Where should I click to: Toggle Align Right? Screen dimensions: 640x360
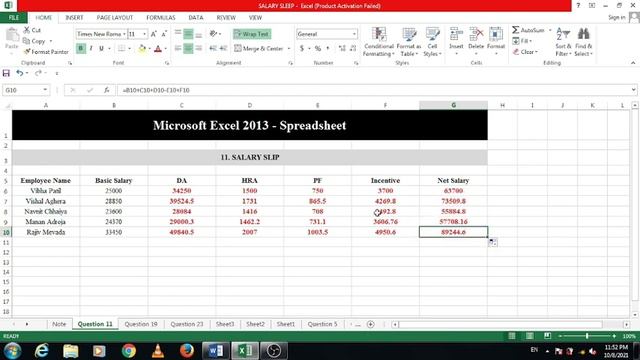point(198,49)
